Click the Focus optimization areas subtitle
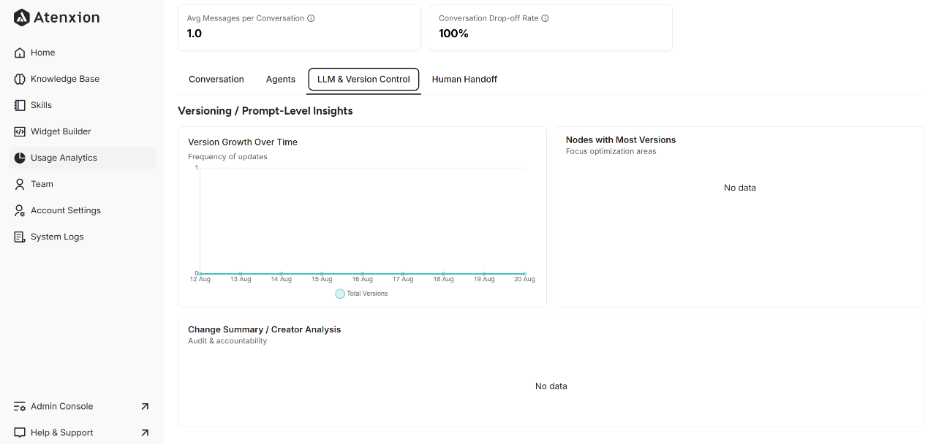Viewport: 936px width, 444px height. pyautogui.click(x=611, y=151)
